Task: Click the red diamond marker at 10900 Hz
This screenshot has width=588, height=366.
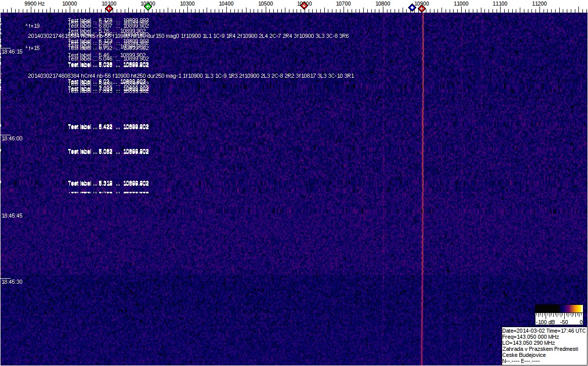Action: click(x=422, y=9)
